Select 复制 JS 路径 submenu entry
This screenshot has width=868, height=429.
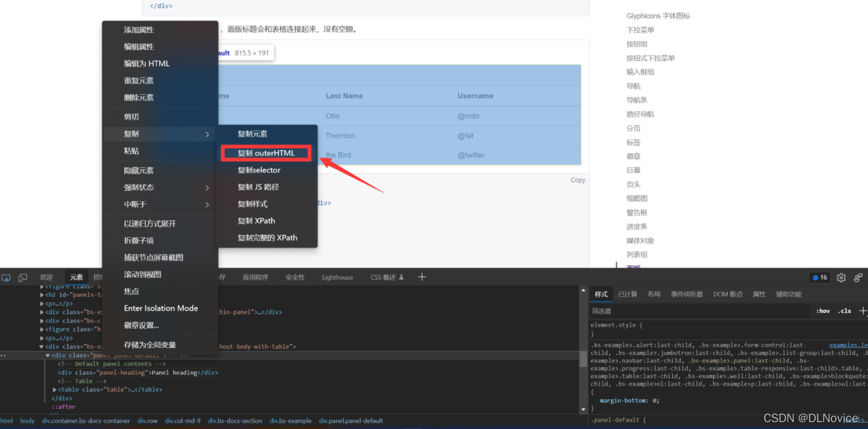tap(258, 187)
